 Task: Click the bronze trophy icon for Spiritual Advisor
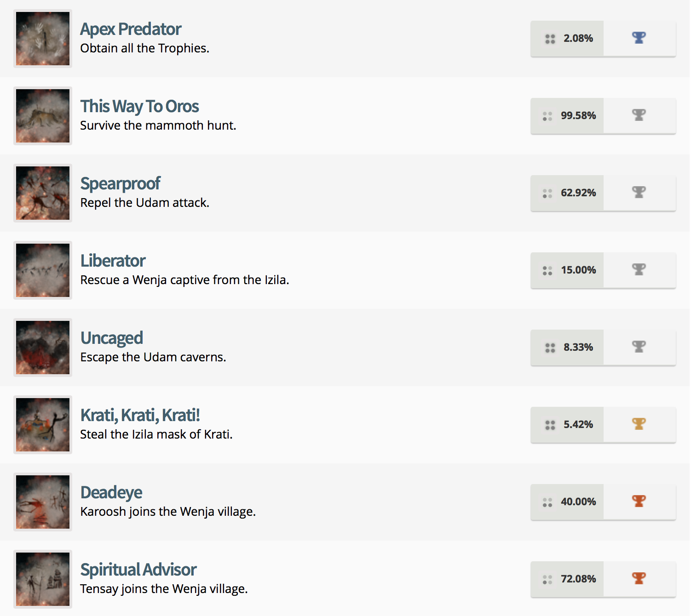coord(639,579)
